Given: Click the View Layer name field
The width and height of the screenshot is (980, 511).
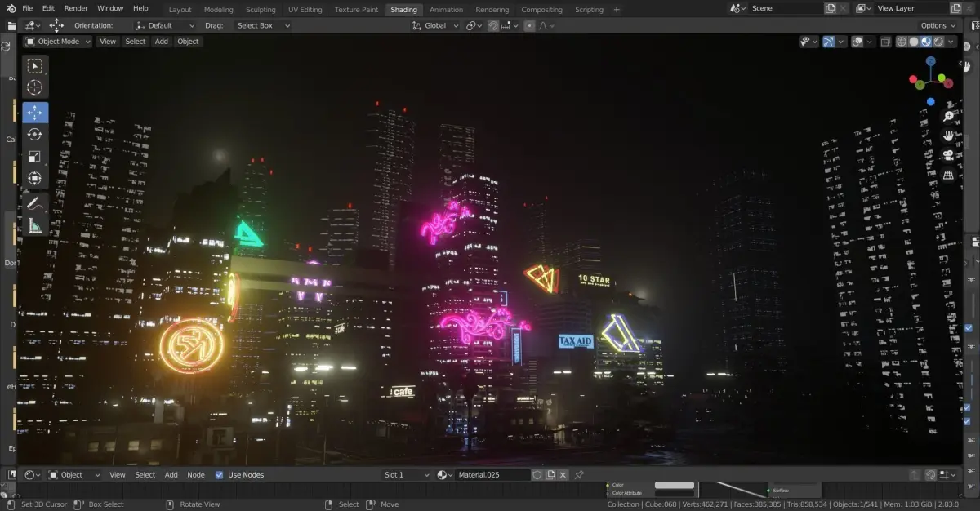Looking at the screenshot, I should point(910,8).
